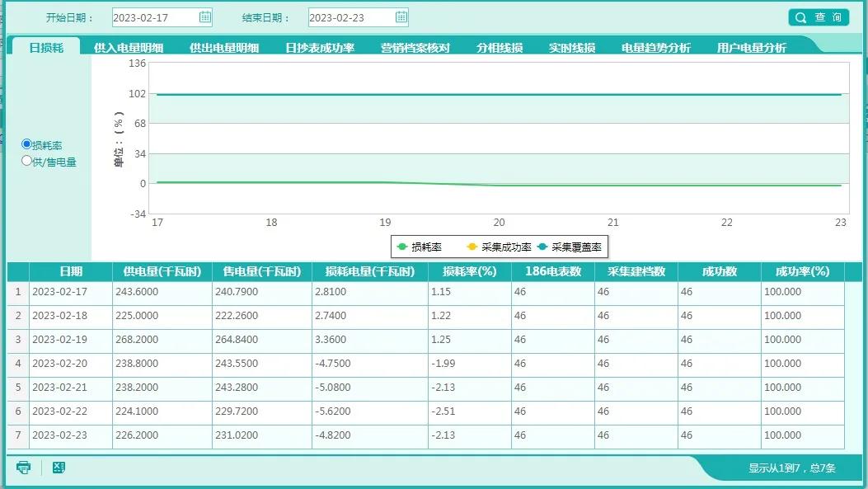Click the printer icon to print the report
The height and width of the screenshot is (489, 868).
(x=24, y=468)
